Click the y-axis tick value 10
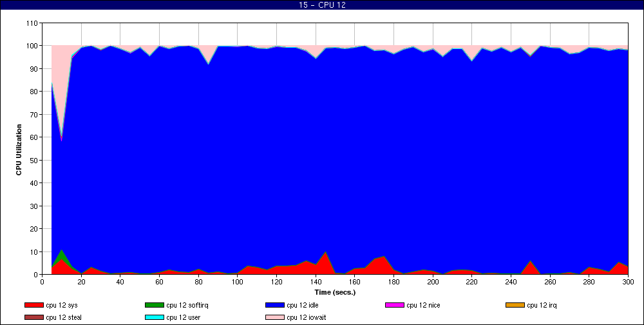 pos(33,251)
